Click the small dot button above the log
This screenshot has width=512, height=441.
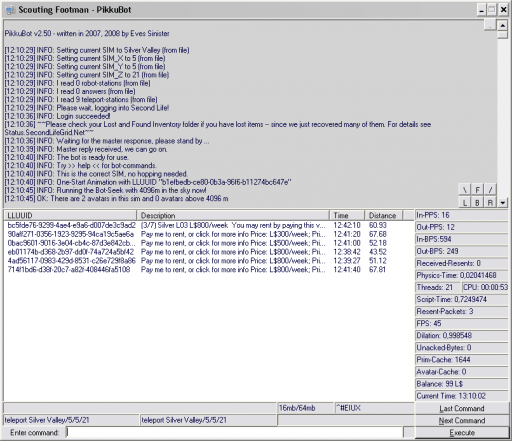(490, 25)
